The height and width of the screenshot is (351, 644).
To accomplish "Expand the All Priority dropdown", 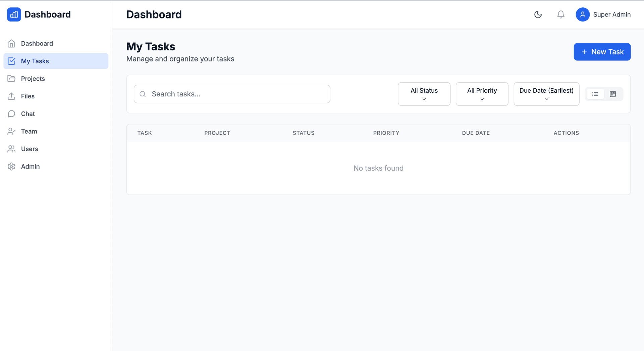I will 482,94.
